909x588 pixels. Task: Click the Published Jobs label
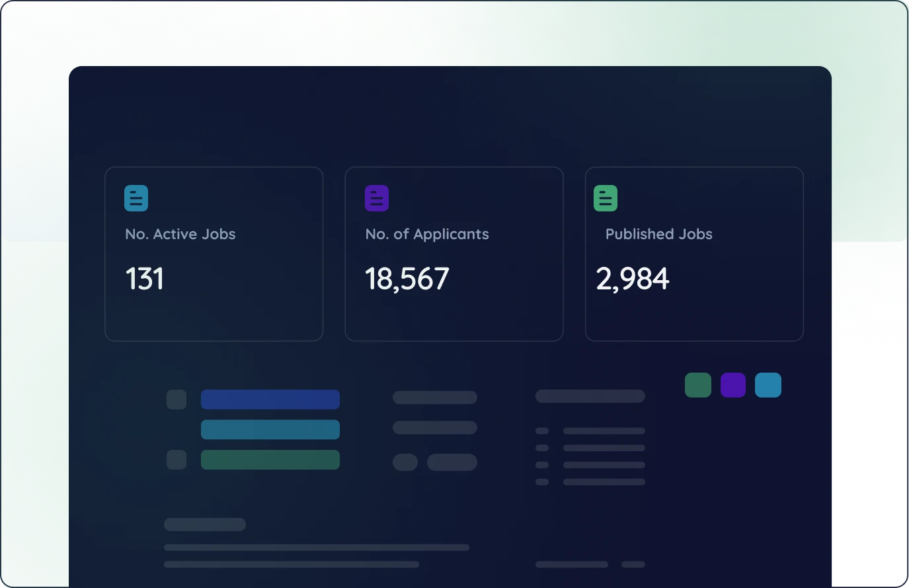point(658,234)
